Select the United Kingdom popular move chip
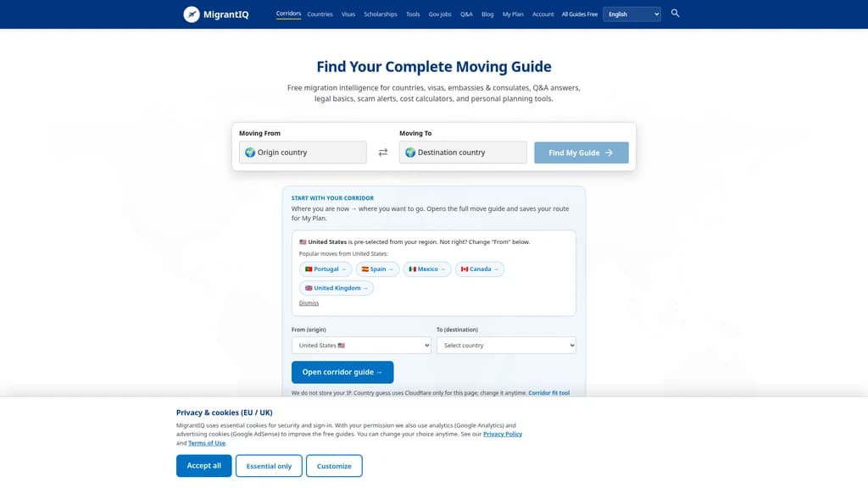The width and height of the screenshot is (868, 488). pos(337,288)
